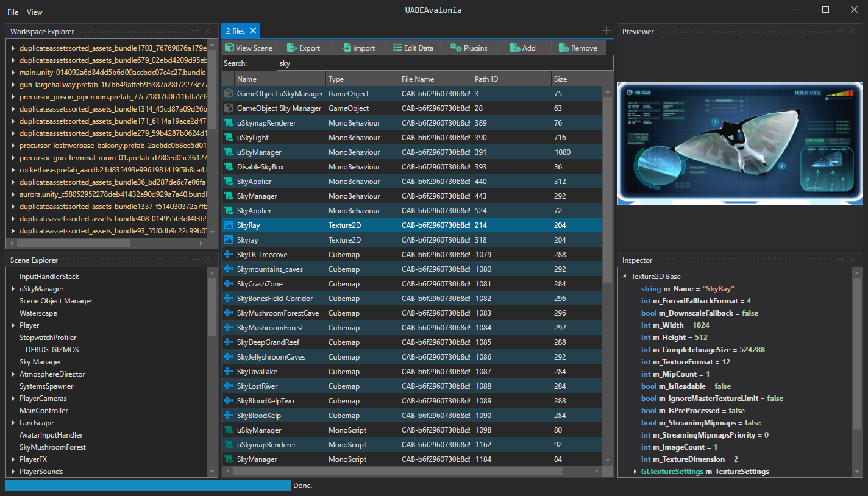Click the Import toolbar icon

click(358, 47)
